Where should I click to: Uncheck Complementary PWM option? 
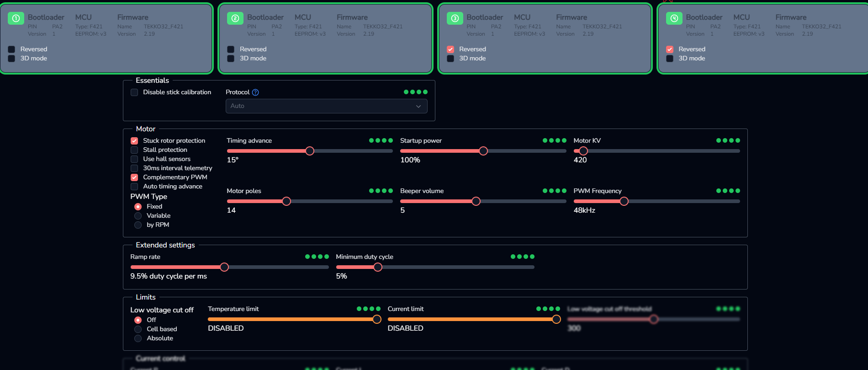pos(134,177)
